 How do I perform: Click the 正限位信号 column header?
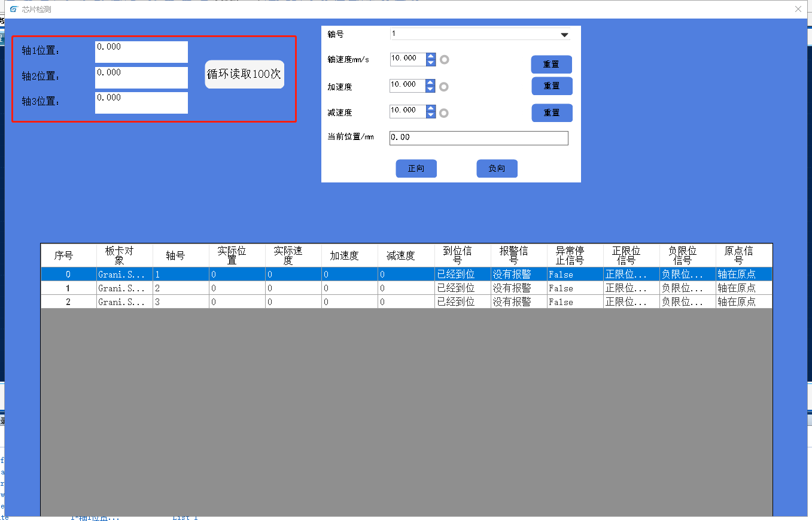(x=631, y=255)
